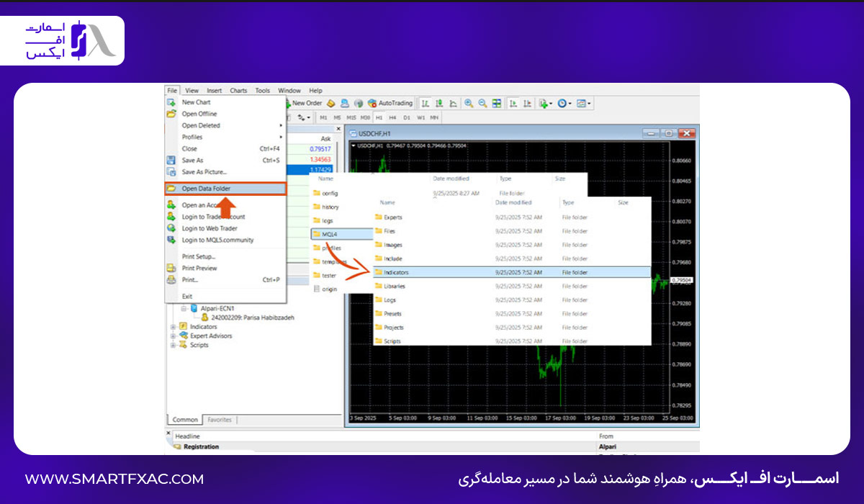Open the Help menu
864x504 pixels.
point(315,91)
